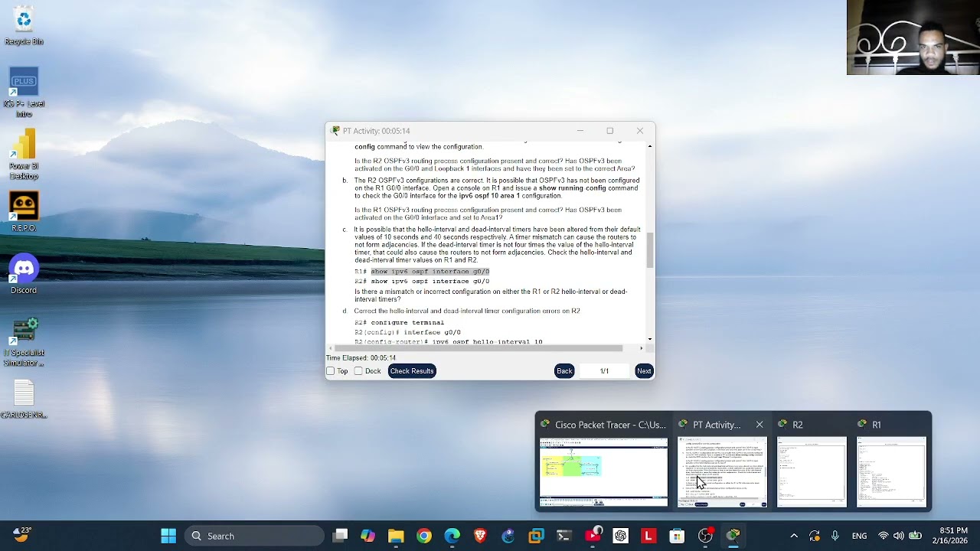The image size is (980, 551).
Task: Open the R.E.P.O. desktop icon
Action: 24,211
